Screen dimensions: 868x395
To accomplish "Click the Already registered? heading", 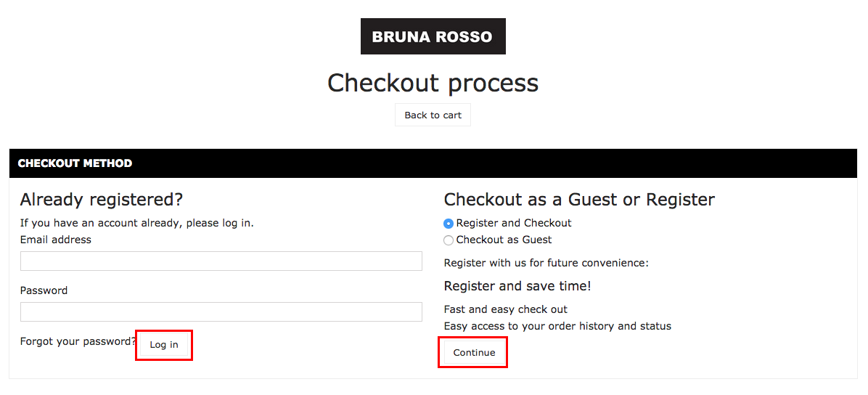I will (102, 200).
